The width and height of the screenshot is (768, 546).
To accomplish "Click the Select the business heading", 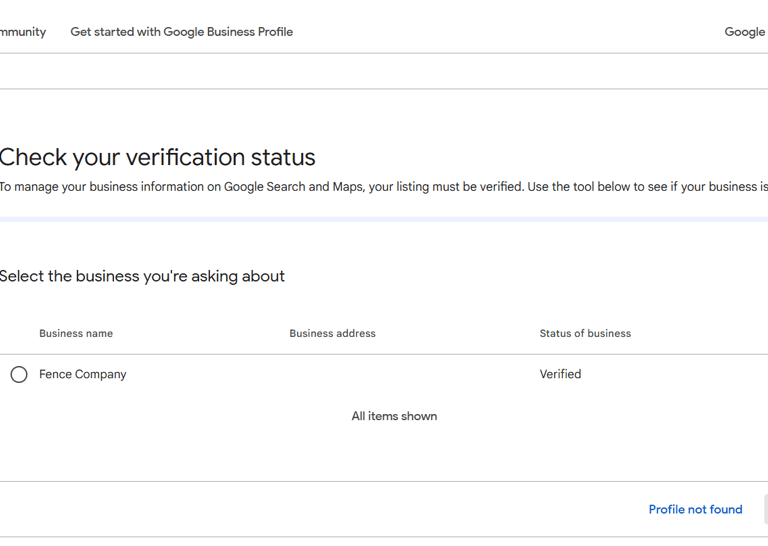I will 142,277.
